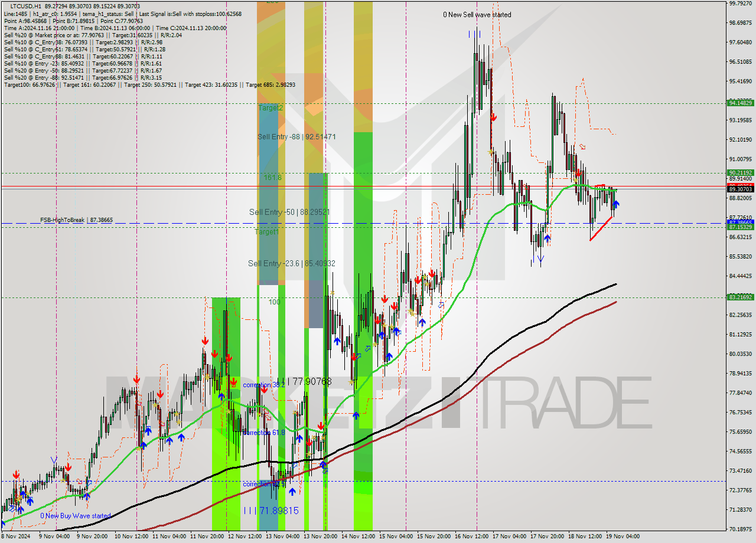Click the 'Time A:2024.11.16 21:00:00' info text
The image size is (756, 543).
tap(39, 28)
